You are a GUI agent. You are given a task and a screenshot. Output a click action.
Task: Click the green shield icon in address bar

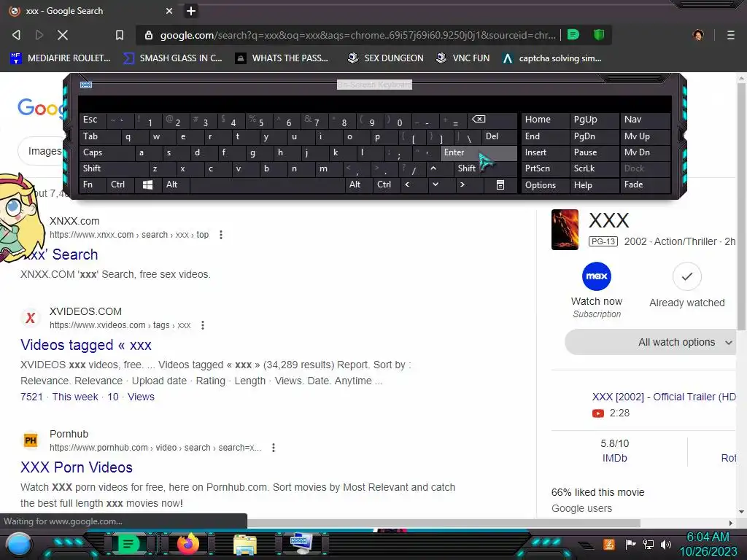[599, 34]
